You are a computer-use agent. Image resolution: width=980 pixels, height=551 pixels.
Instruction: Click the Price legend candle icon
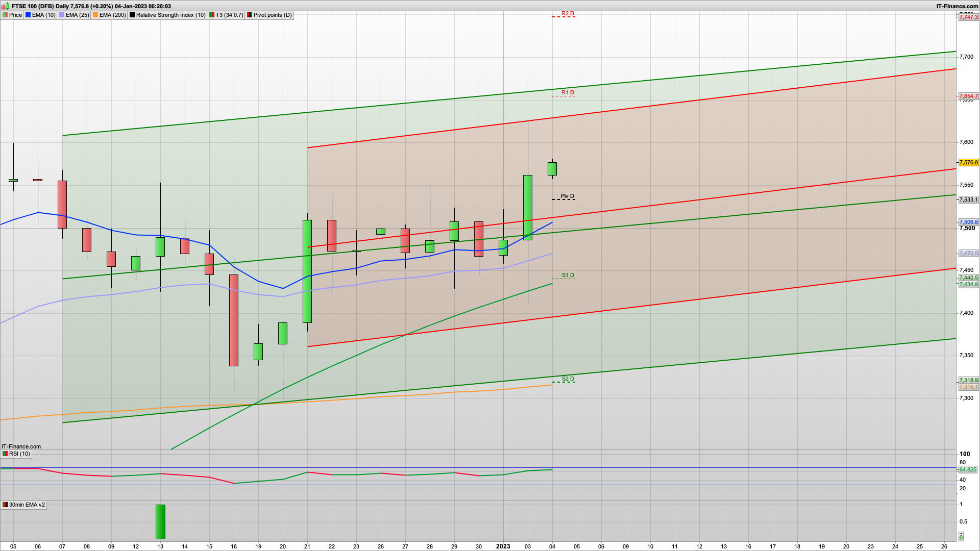click(6, 15)
